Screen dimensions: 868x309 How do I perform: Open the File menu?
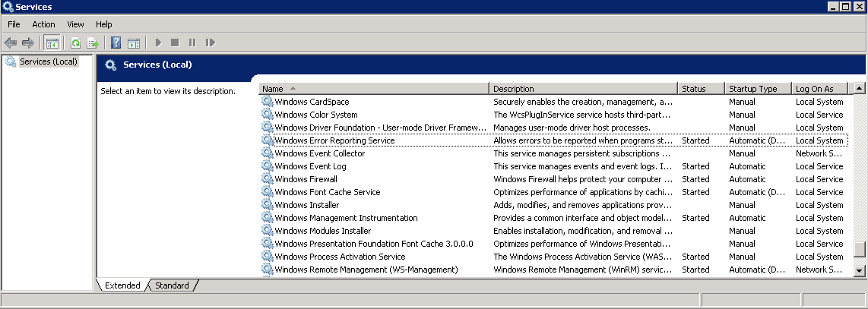pyautogui.click(x=14, y=24)
